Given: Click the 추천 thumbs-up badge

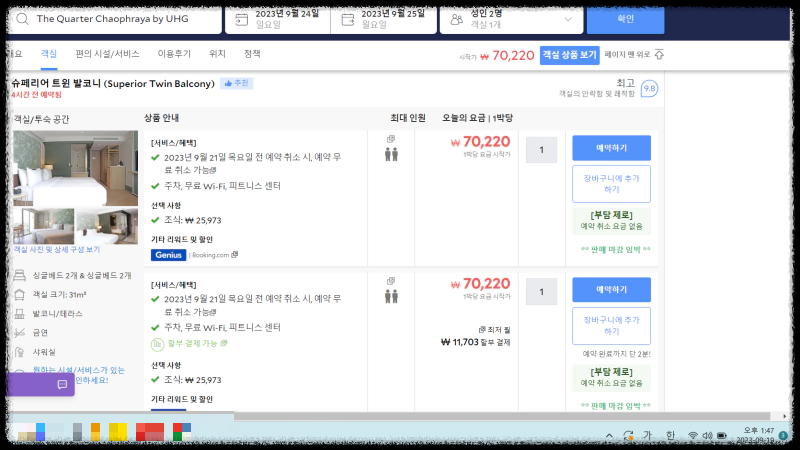Looking at the screenshot, I should click(237, 83).
